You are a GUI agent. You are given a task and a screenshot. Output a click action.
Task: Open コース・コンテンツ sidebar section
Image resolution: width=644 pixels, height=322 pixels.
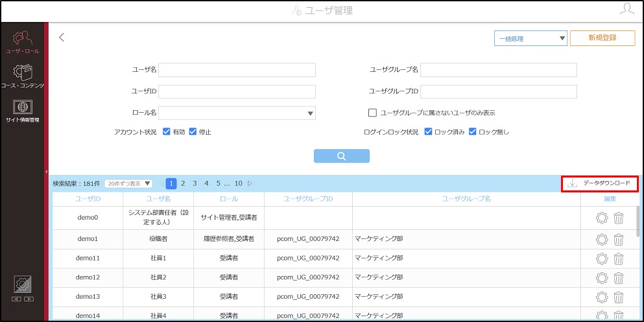click(x=22, y=76)
